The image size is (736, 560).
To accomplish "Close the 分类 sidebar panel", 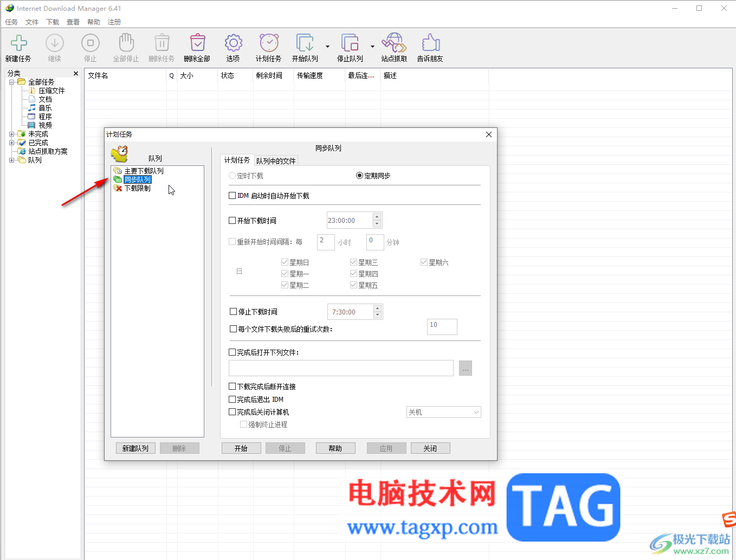I will (x=76, y=73).
